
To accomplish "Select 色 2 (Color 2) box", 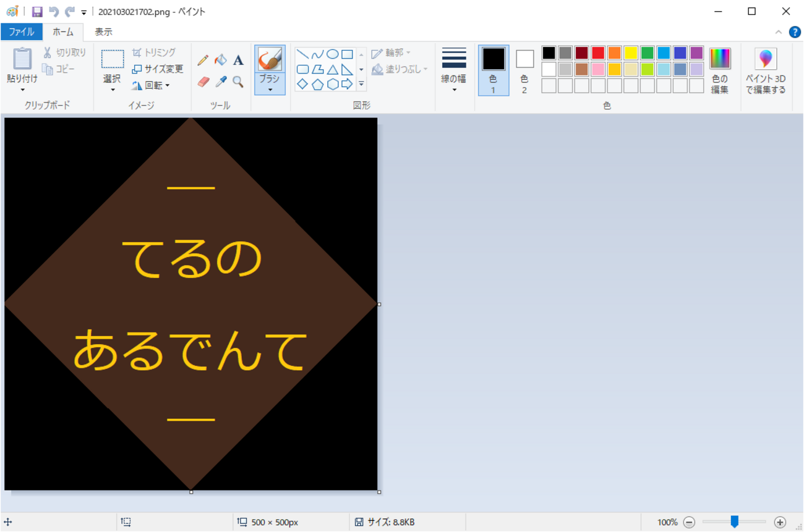I will point(524,70).
